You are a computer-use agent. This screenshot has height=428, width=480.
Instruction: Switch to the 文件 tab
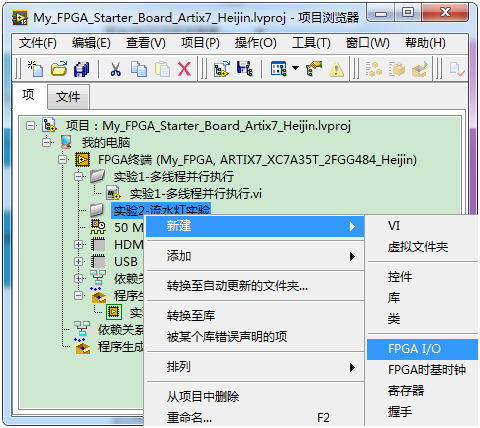(68, 97)
